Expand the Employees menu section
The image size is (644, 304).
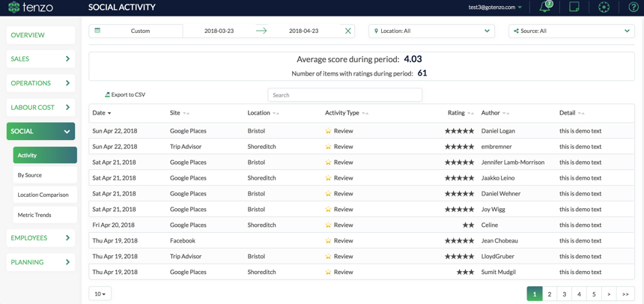[x=40, y=238]
